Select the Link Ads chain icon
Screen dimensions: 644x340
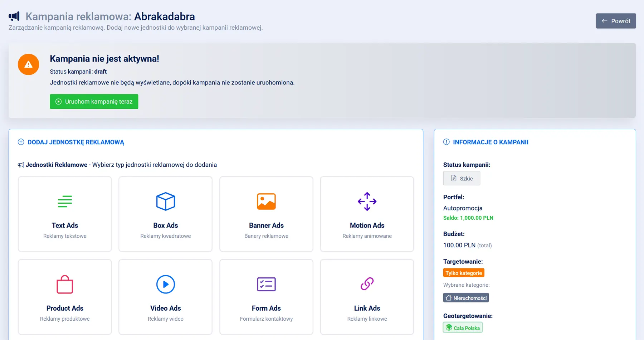(367, 284)
